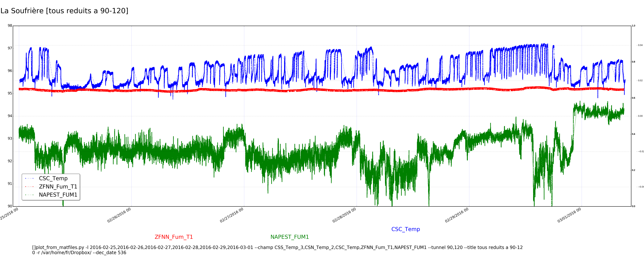Viewport: 644px width, 258px height.
Task: Click the green NAPEST_FUM1 legend line marker
Action: 29,195
